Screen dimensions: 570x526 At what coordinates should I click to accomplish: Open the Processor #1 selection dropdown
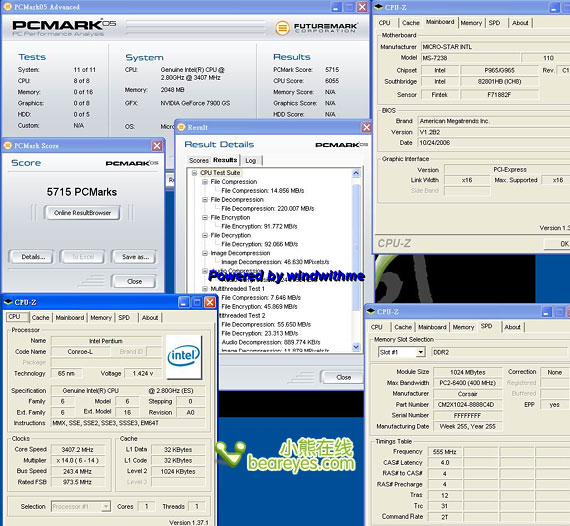click(x=106, y=506)
